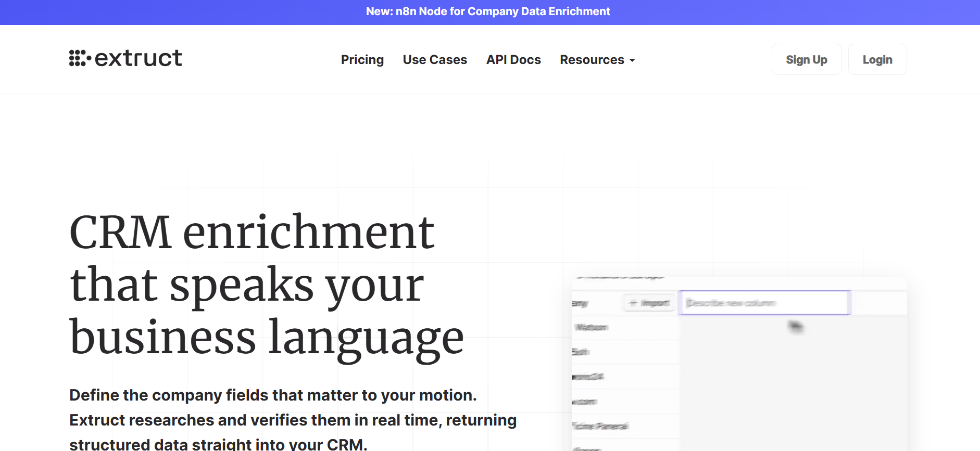This screenshot has height=451, width=980.
Task: Click the extruct logo
Action: (x=125, y=58)
